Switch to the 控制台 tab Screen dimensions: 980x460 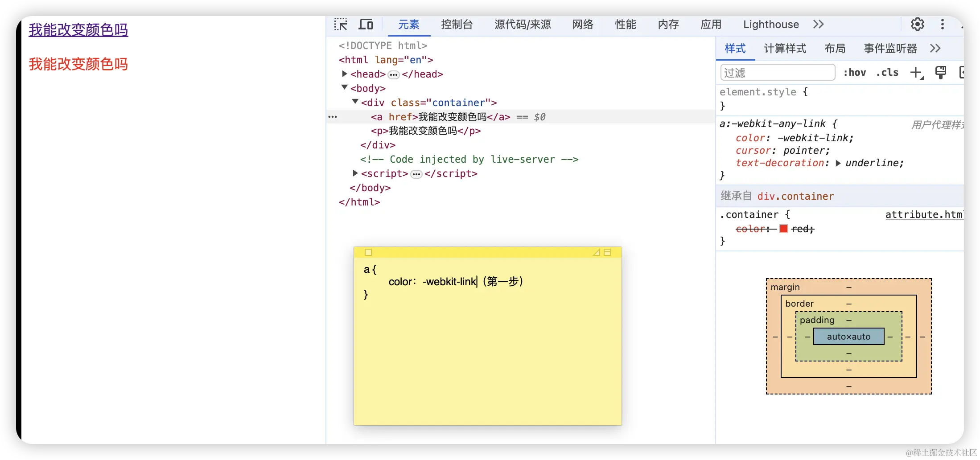click(457, 25)
